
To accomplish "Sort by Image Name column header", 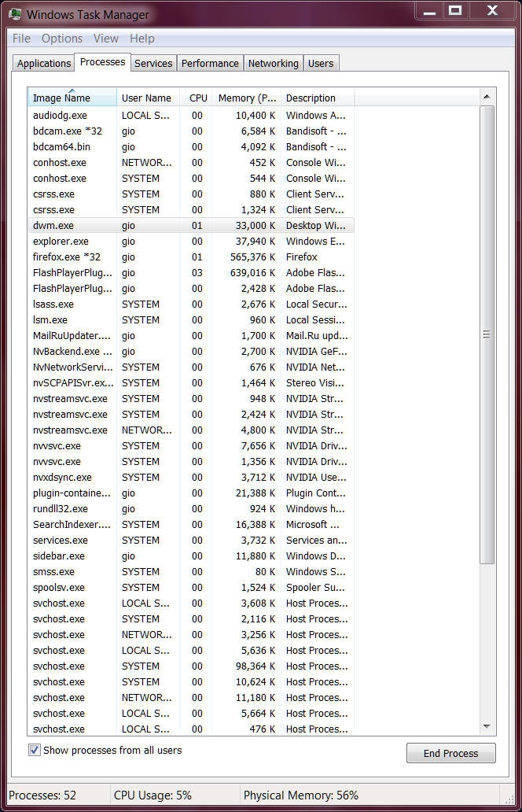I will (x=72, y=98).
